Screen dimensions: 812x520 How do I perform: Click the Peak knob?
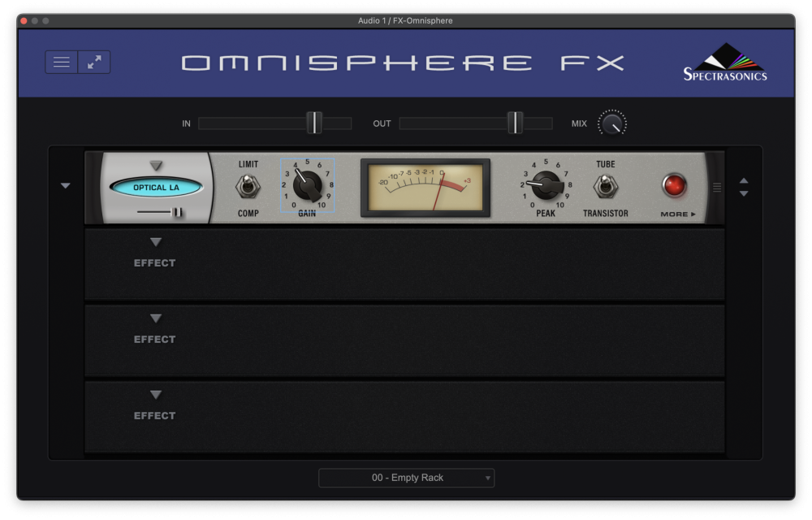point(546,185)
